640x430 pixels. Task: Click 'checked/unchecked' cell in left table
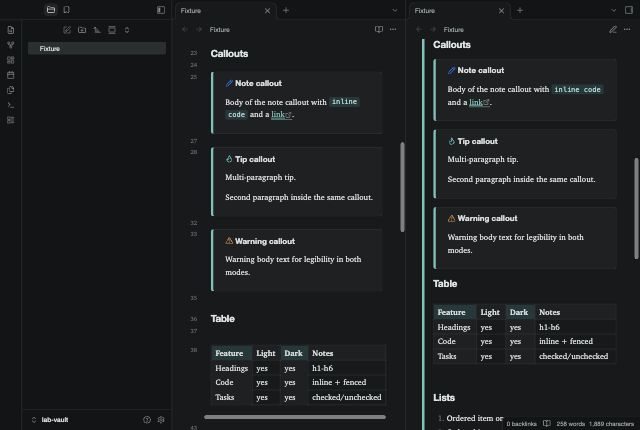pos(347,397)
